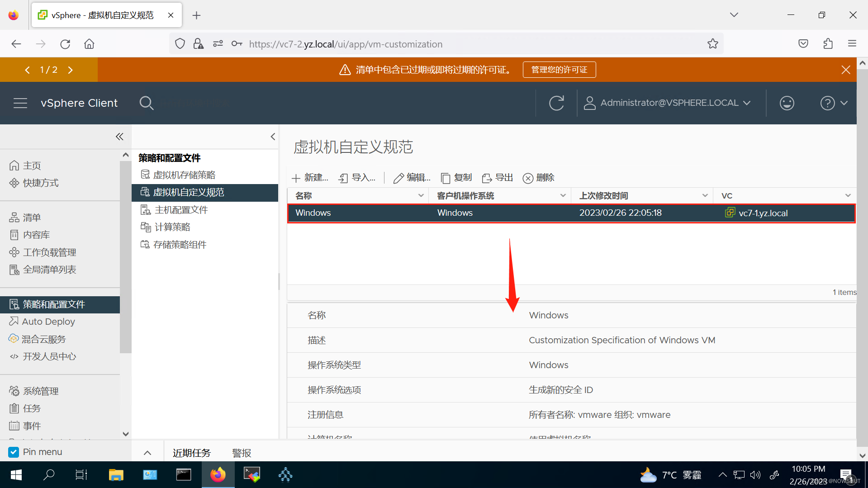Collapse the main navigation sidebar
The image size is (868, 488).
[119, 137]
